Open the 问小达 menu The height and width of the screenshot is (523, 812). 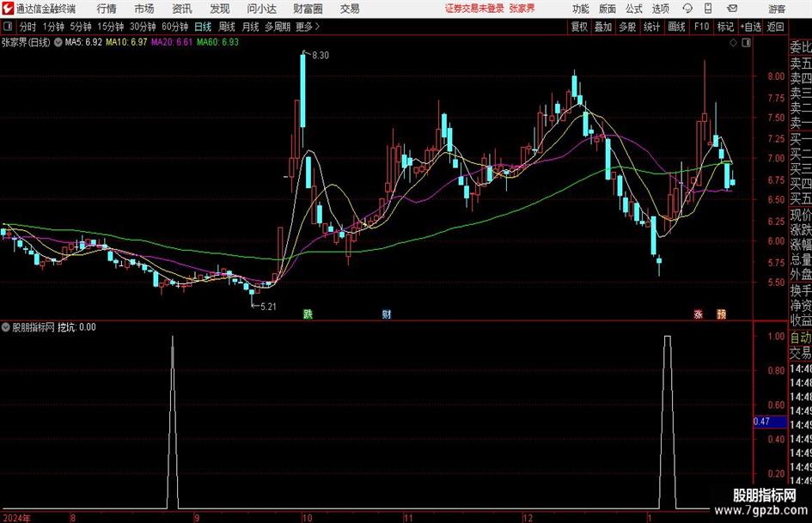point(261,9)
